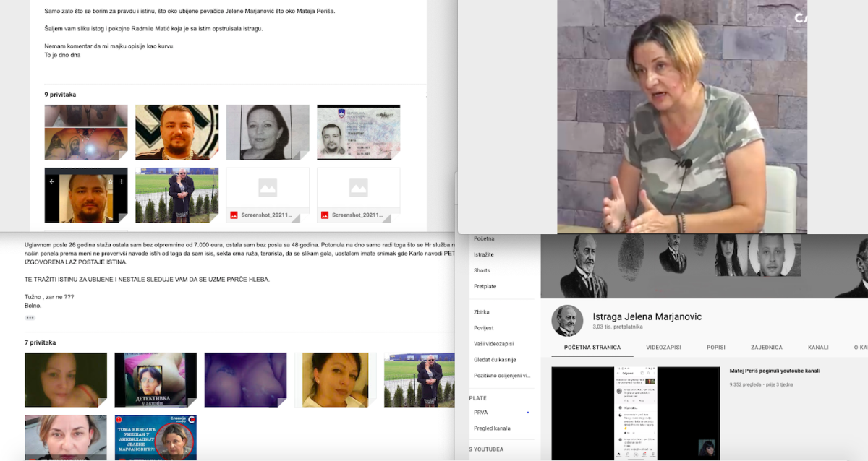Image resolution: width=868 pixels, height=461 pixels.
Task: Open Pretplate in the sidebar
Action: click(485, 286)
